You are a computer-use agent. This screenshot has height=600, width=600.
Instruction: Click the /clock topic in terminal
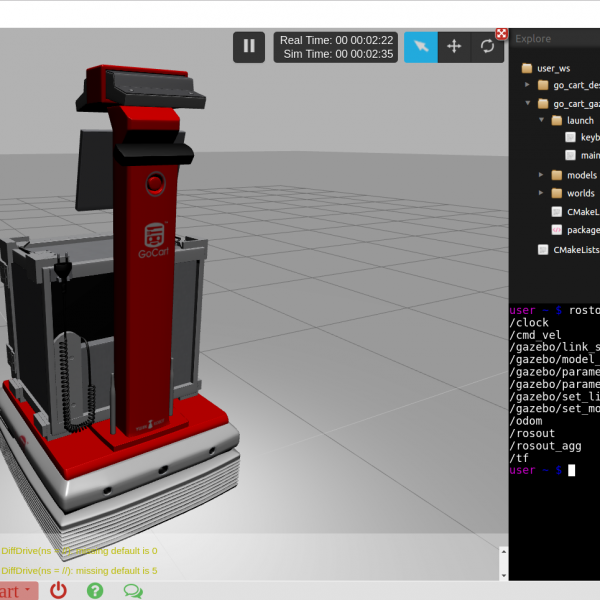(529, 323)
